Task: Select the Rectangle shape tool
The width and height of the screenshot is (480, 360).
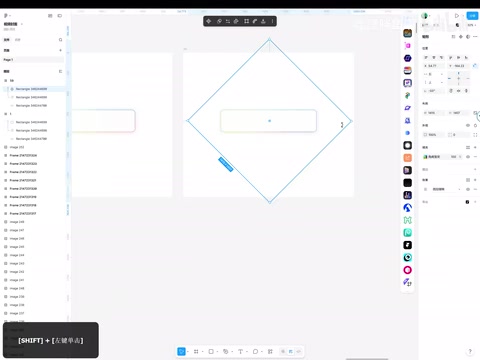Action: click(x=211, y=351)
